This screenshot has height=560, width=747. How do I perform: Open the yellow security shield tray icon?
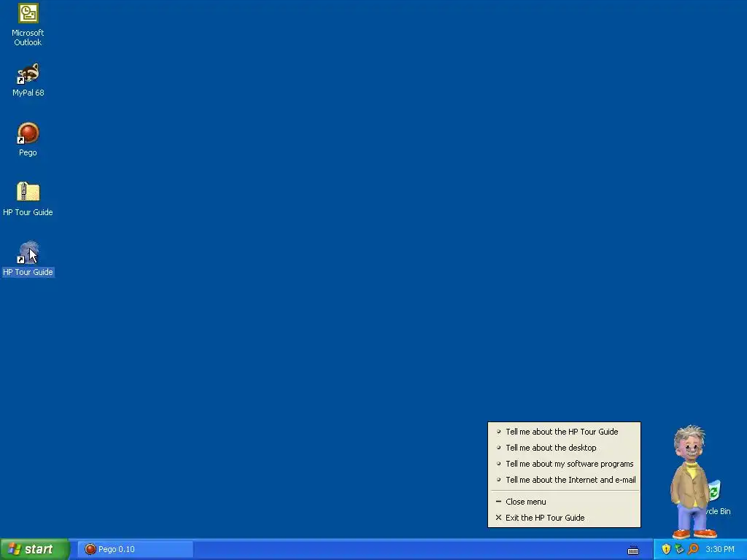click(666, 550)
